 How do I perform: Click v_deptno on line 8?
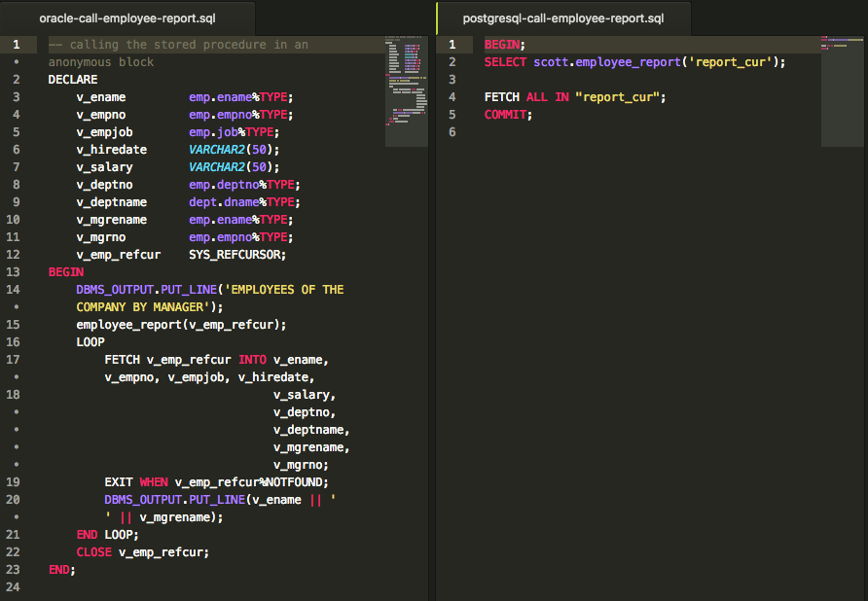coord(105,185)
